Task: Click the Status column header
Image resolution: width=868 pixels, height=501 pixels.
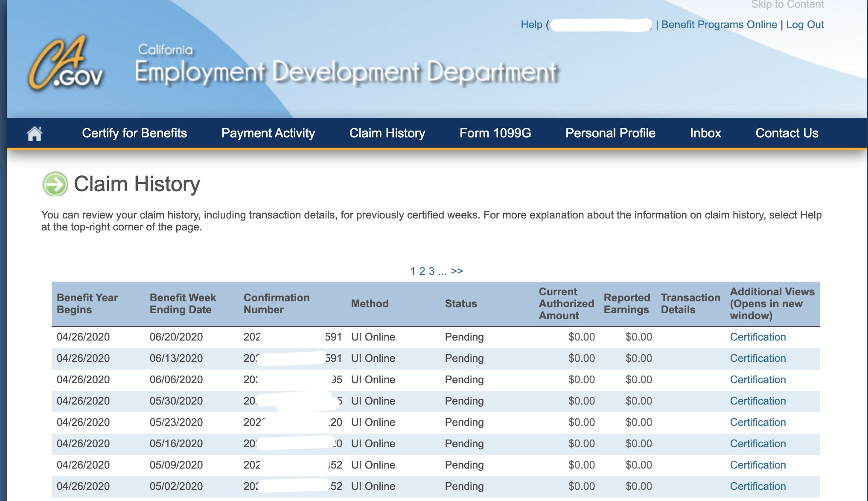Action: click(x=461, y=303)
